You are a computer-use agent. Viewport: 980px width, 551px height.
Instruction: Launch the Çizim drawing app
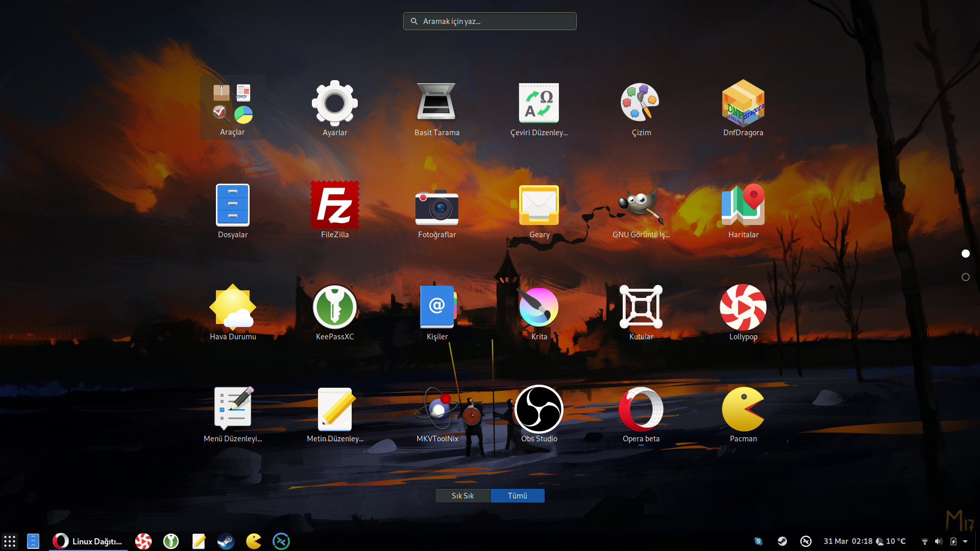641,108
